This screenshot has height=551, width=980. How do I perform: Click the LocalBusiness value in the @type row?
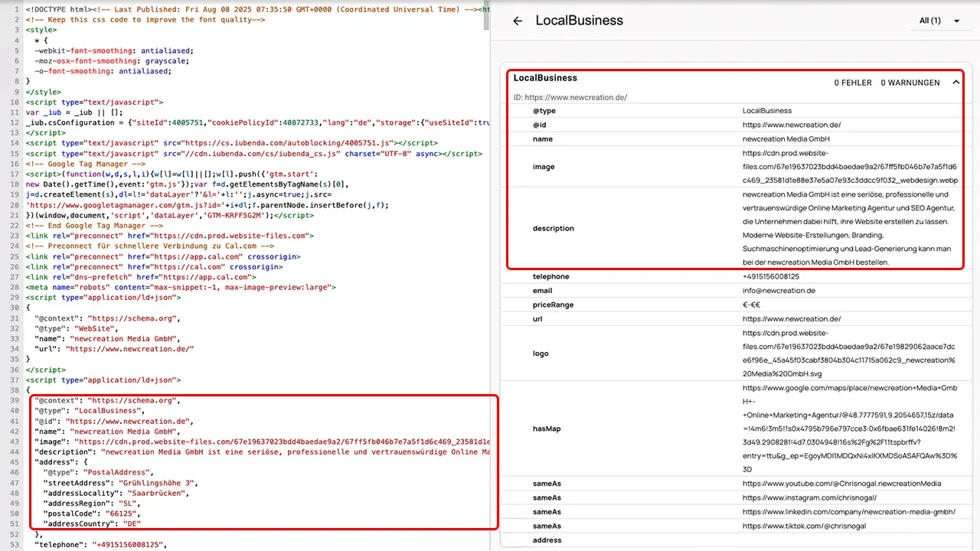coord(767,111)
